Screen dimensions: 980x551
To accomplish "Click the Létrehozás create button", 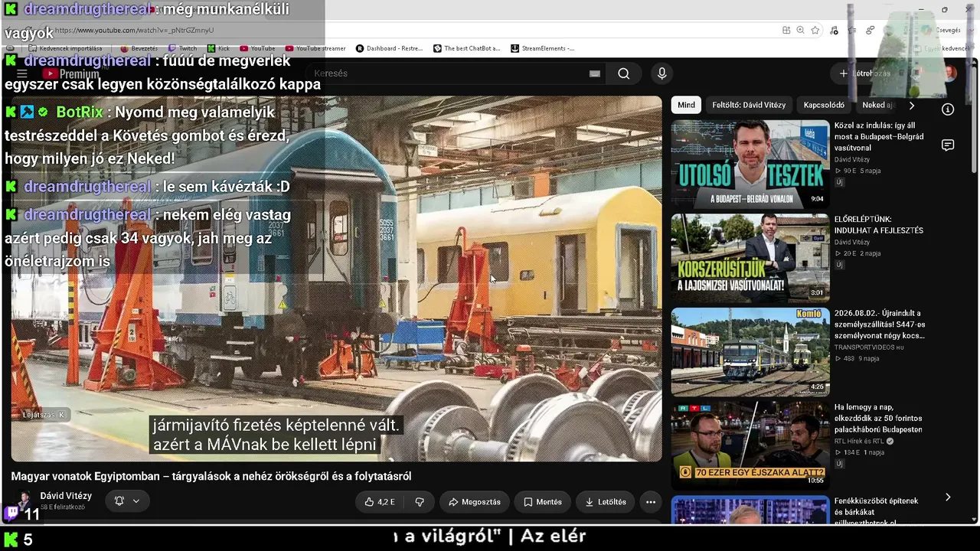I will point(865,73).
